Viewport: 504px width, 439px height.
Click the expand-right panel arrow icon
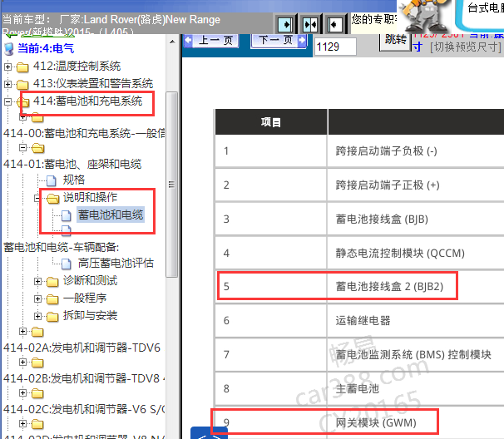click(285, 24)
